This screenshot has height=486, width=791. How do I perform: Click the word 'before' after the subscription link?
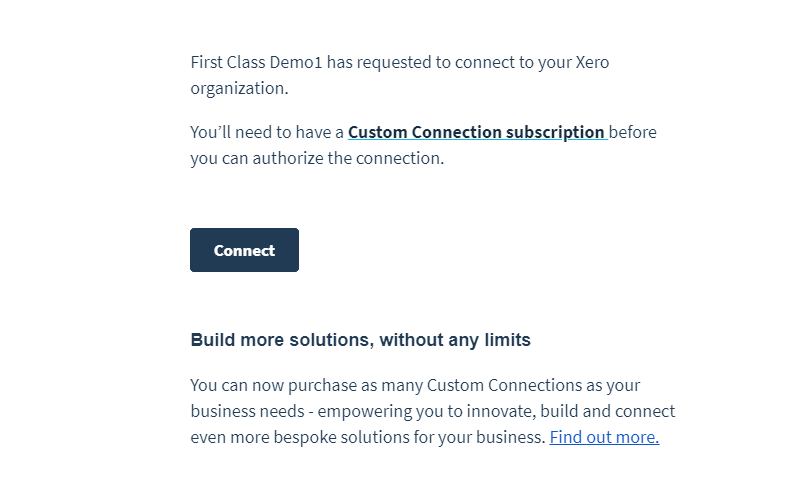point(633,132)
